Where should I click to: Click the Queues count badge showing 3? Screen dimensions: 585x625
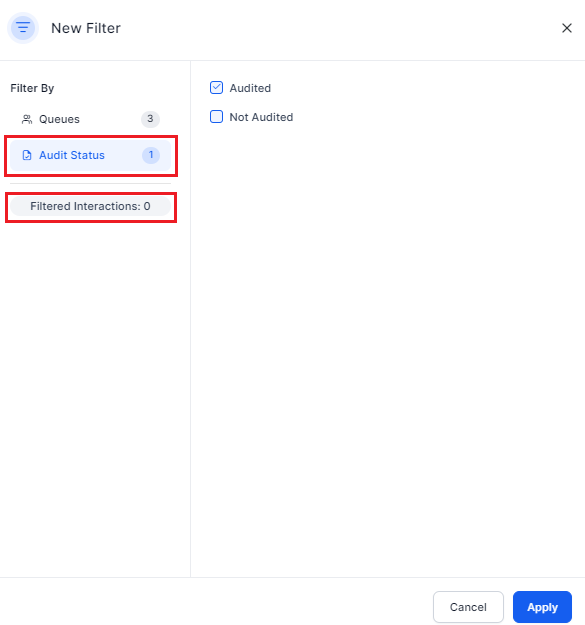150,119
